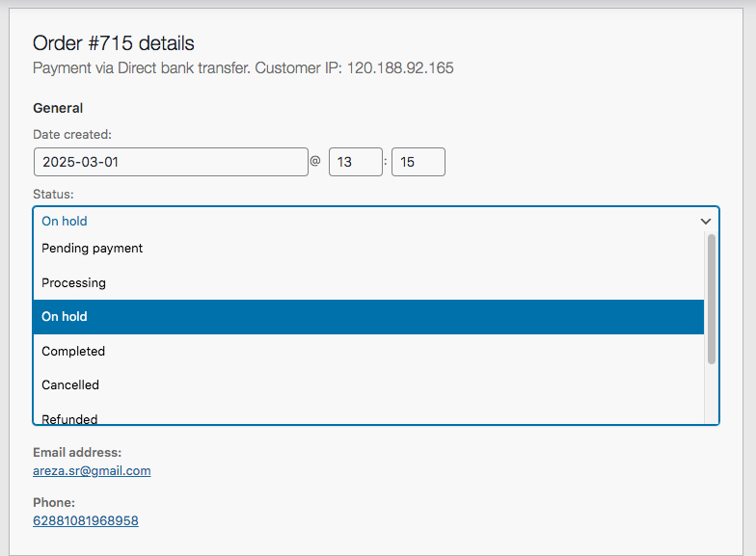Collapse the Status dropdown using chevron arrow
The height and width of the screenshot is (556, 756).
(x=706, y=221)
